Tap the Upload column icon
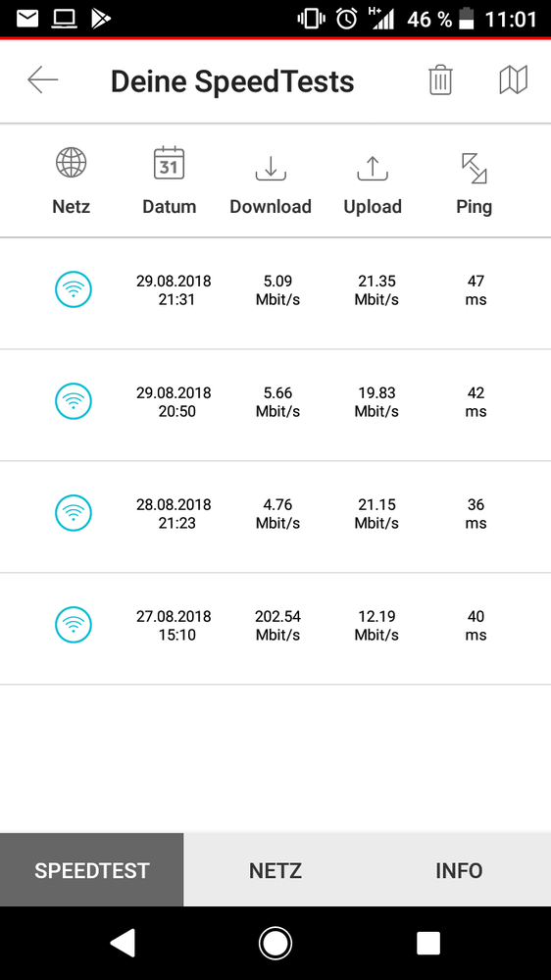Image resolution: width=551 pixels, height=980 pixels. [373, 168]
